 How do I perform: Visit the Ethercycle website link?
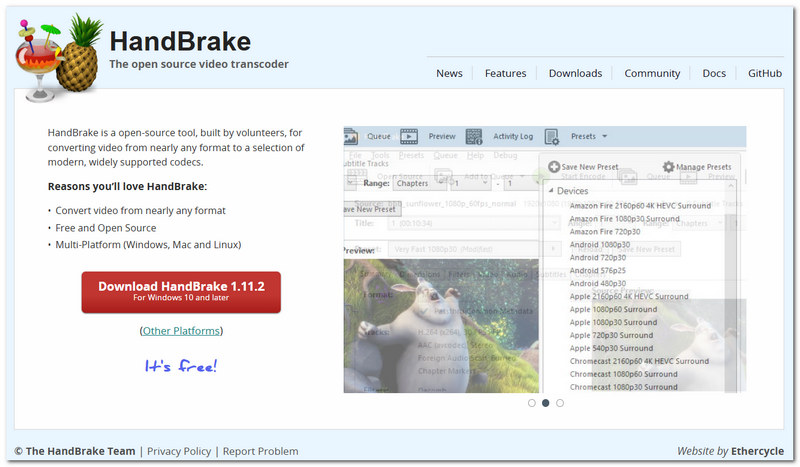[x=757, y=451]
